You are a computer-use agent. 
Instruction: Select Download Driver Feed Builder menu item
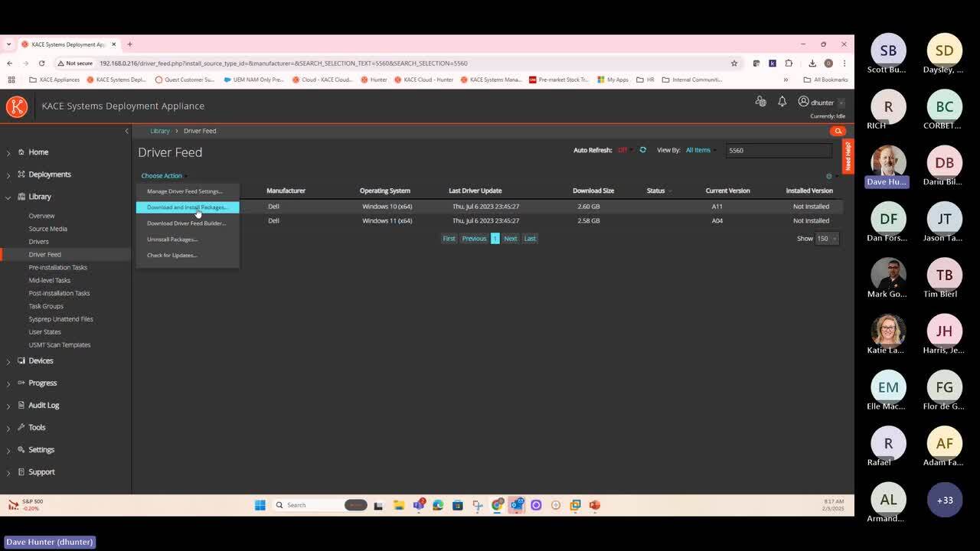[188, 223]
